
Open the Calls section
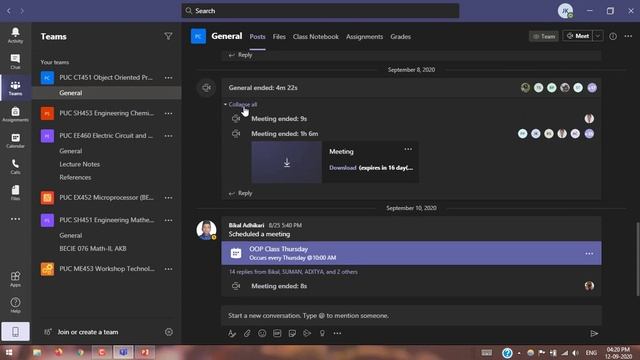point(15,167)
